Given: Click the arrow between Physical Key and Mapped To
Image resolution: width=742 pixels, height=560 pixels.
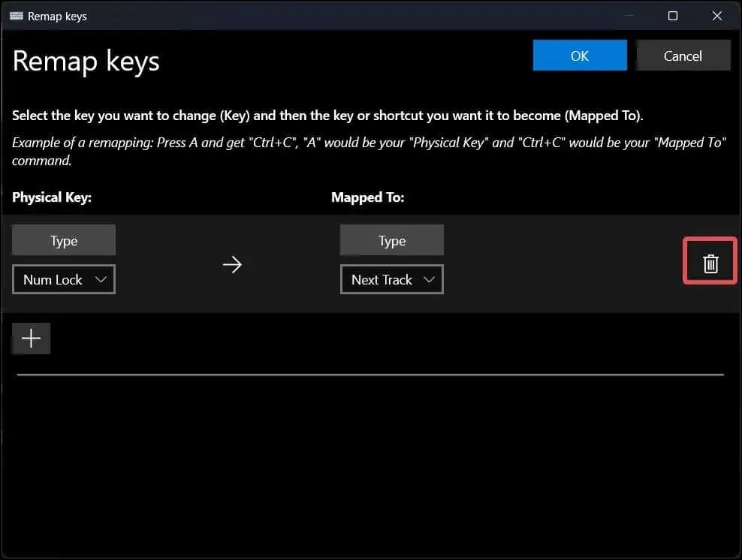Looking at the screenshot, I should point(233,264).
